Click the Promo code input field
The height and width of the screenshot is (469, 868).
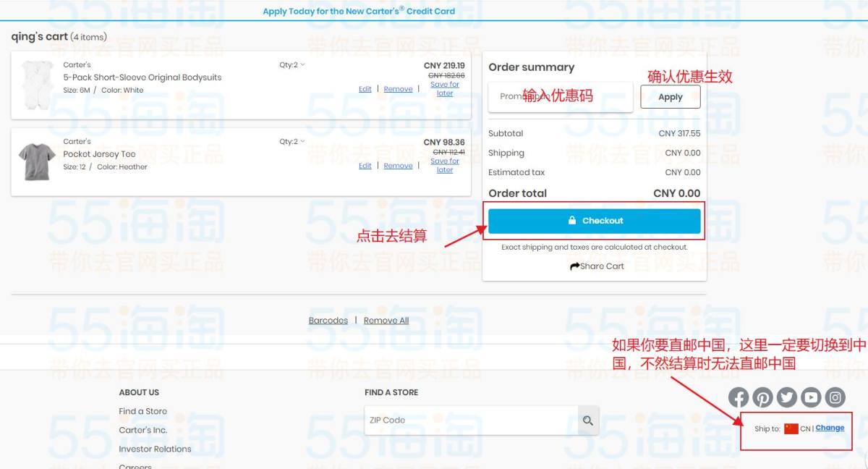(x=561, y=96)
